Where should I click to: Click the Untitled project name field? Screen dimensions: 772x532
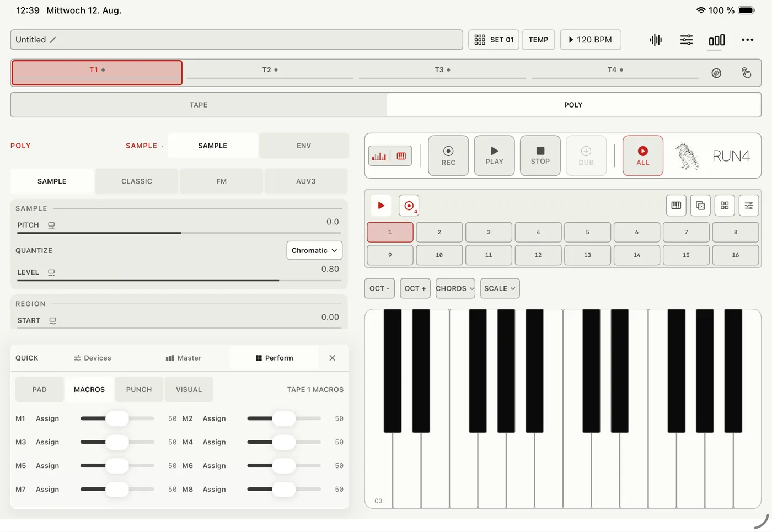(x=237, y=40)
